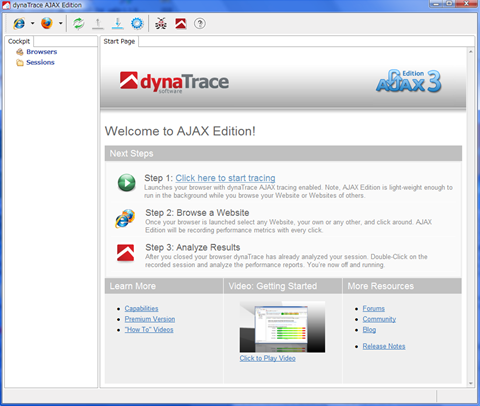
Task: Open the Forums link
Action: (374, 308)
